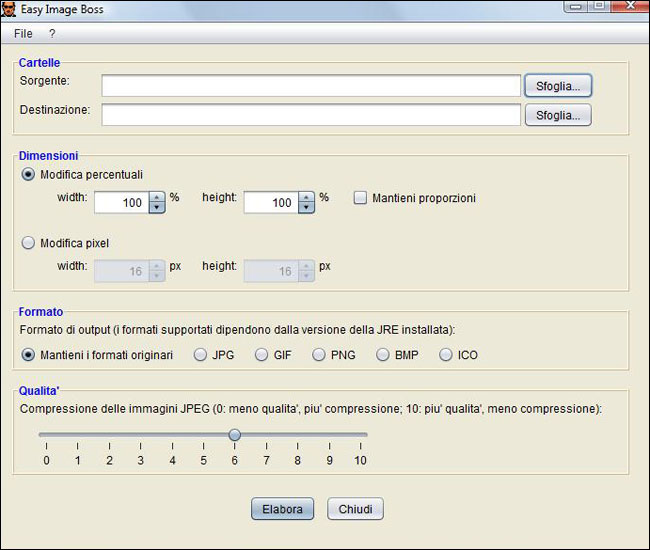650x550 pixels.
Task: Open the ? help menu
Action: click(x=52, y=33)
